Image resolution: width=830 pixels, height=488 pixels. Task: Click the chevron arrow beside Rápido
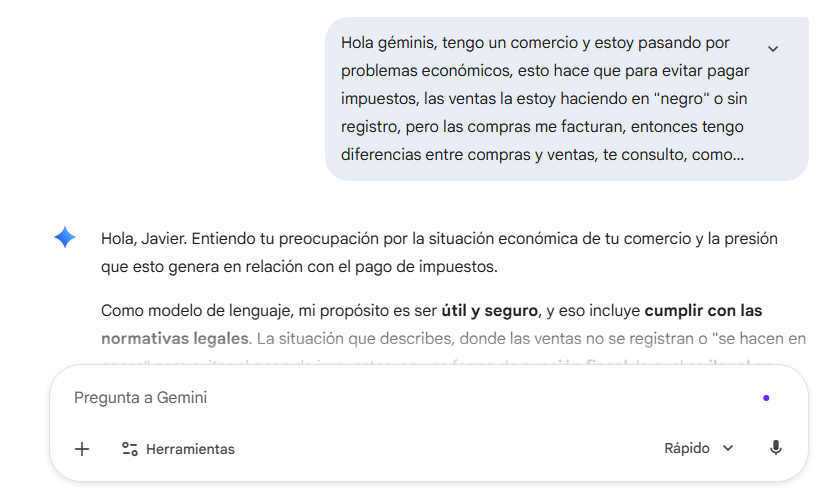728,448
